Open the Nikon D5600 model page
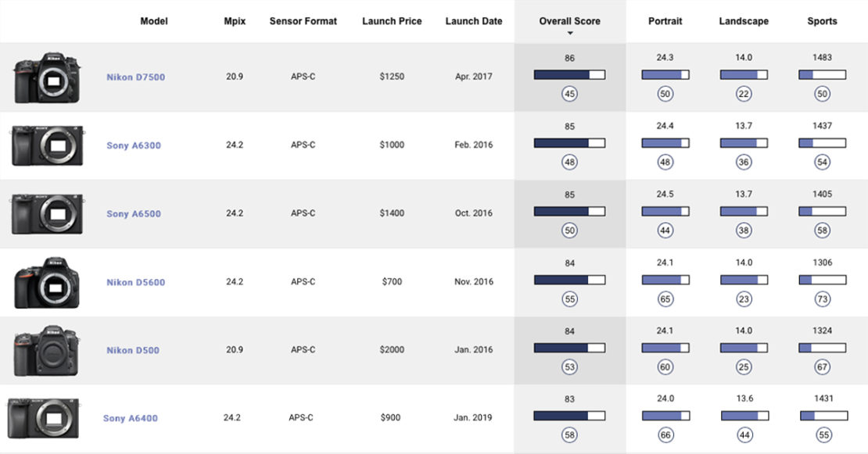Viewport: 868px width, 454px height. click(x=135, y=282)
